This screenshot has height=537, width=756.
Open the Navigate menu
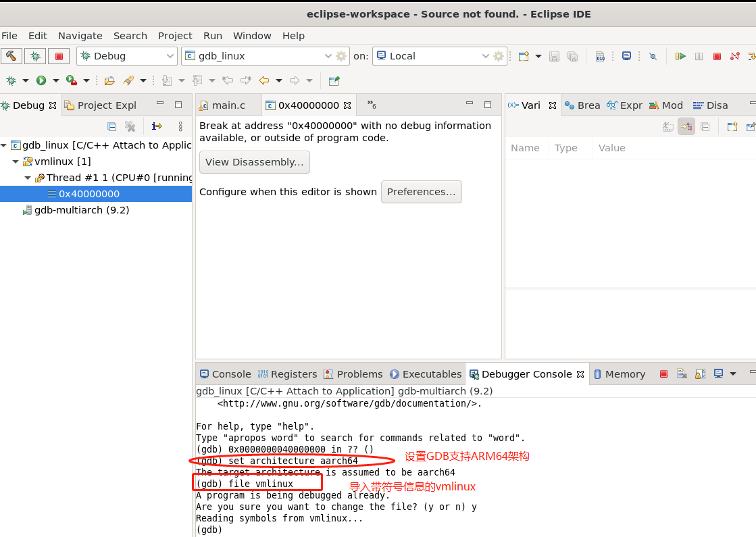click(x=80, y=36)
